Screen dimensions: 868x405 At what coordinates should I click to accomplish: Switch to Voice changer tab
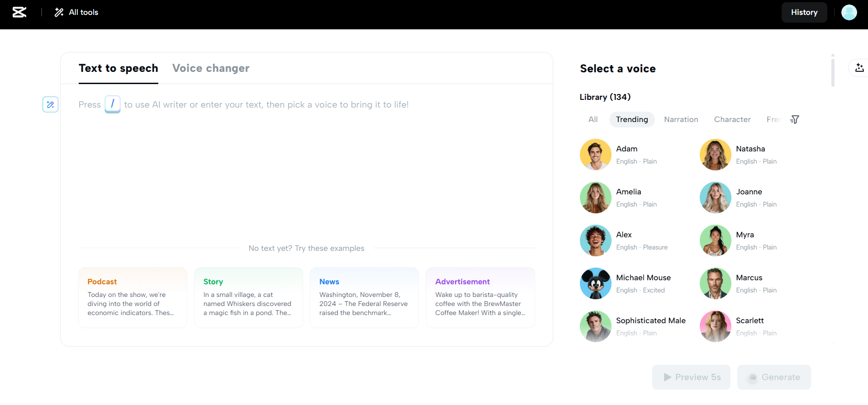pyautogui.click(x=211, y=68)
